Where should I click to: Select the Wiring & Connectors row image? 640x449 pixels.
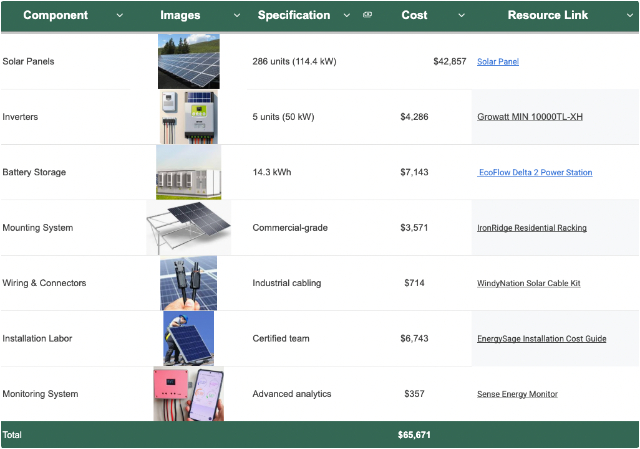189,283
